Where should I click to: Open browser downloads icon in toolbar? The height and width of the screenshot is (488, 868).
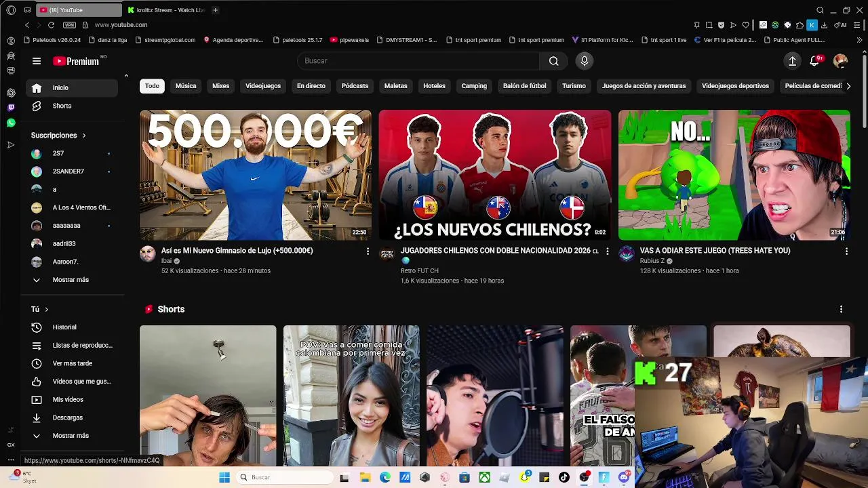coord(824,25)
